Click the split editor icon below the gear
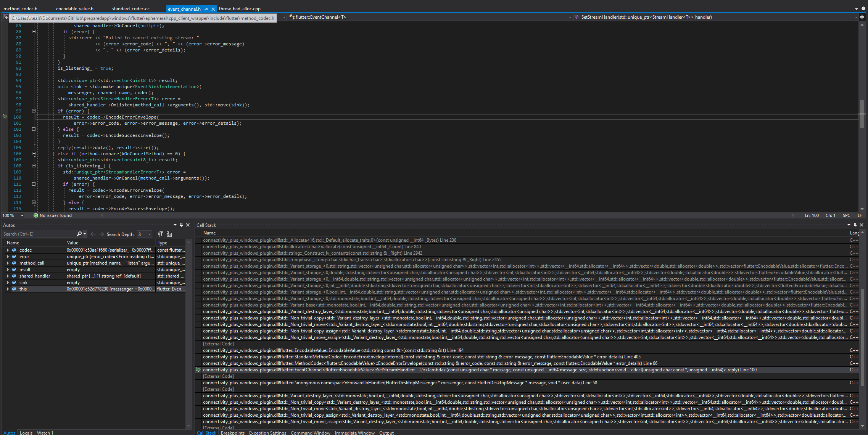 [862, 17]
